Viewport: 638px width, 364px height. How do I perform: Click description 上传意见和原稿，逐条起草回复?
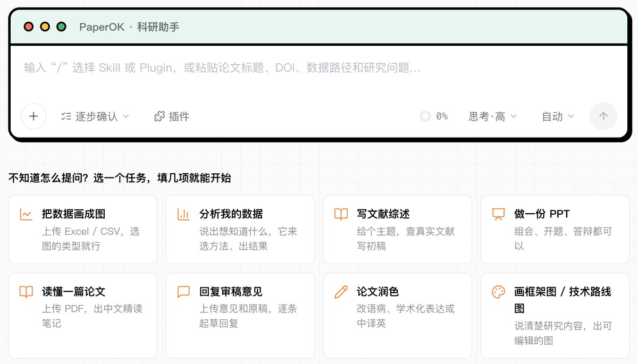[248, 316]
